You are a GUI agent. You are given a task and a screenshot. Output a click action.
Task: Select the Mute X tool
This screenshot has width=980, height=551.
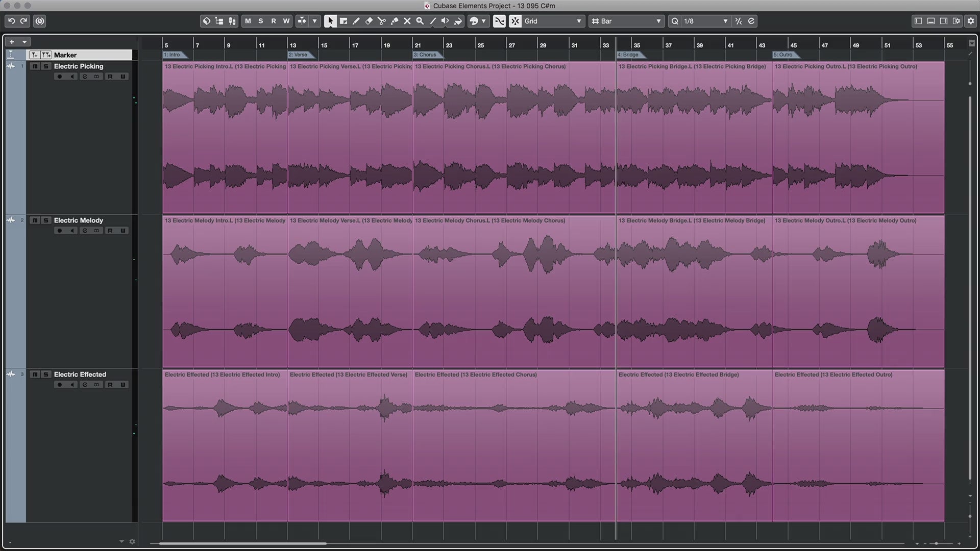[407, 21]
